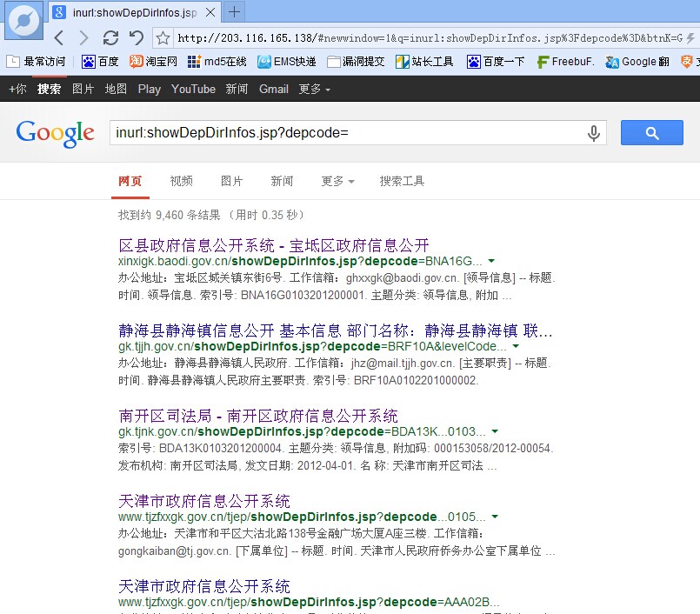Open the Google 翻 translate bookmark

click(x=637, y=62)
